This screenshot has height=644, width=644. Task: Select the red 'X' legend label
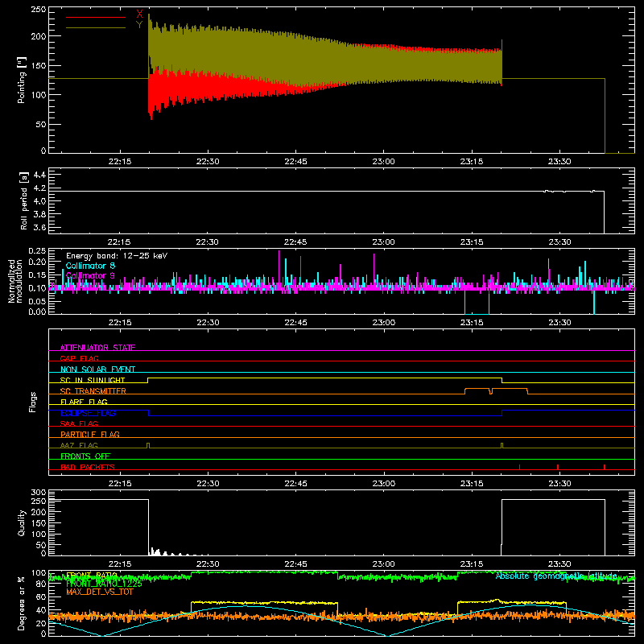click(x=139, y=14)
